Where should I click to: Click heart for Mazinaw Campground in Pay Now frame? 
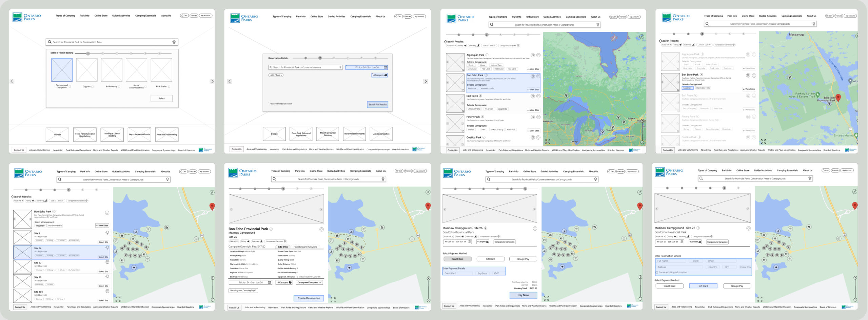pos(535,229)
